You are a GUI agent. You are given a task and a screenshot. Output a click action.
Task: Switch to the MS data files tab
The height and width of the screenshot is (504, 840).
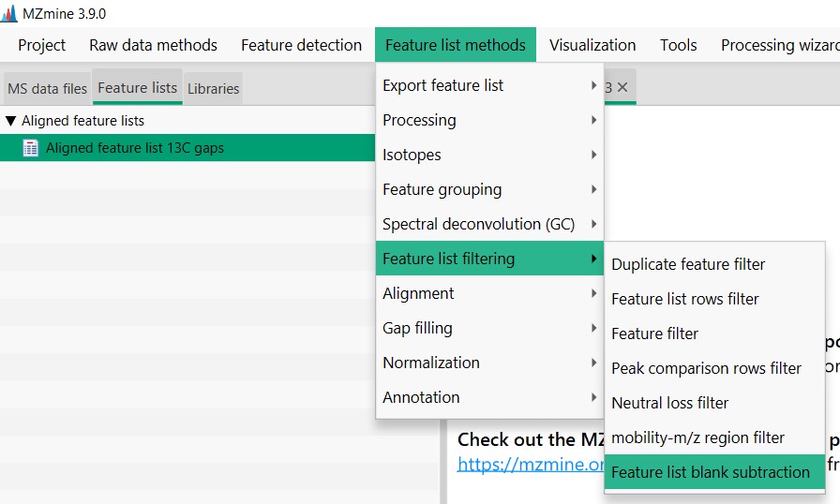click(47, 89)
